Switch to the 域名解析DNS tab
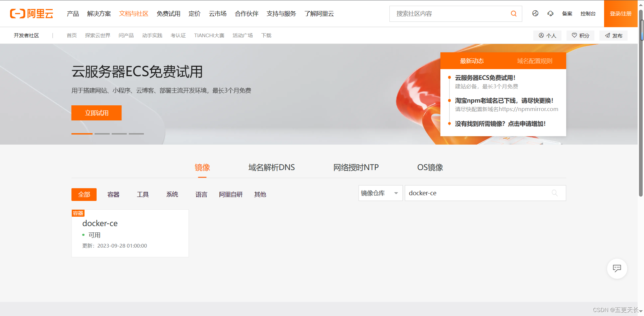Screen dimensions: 644x316 (x=271, y=167)
